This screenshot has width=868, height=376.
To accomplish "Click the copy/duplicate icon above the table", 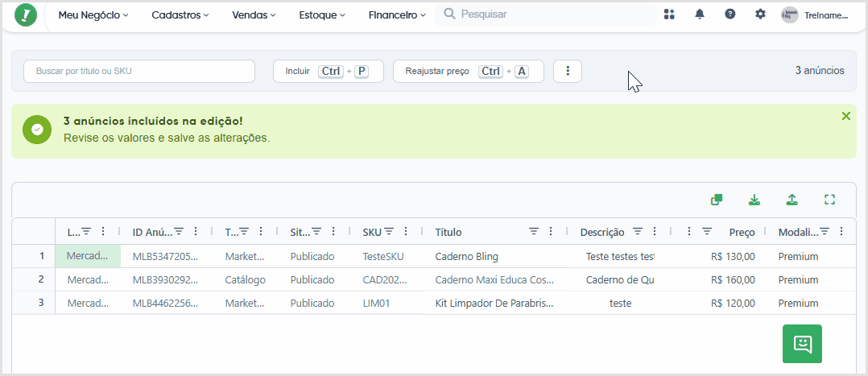I will pyautogui.click(x=717, y=200).
